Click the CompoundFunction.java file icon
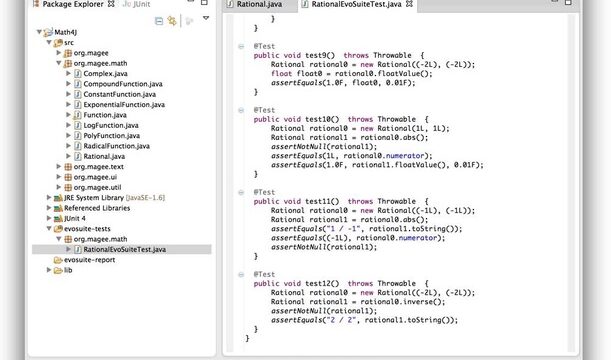The image size is (611, 360). (x=78, y=84)
